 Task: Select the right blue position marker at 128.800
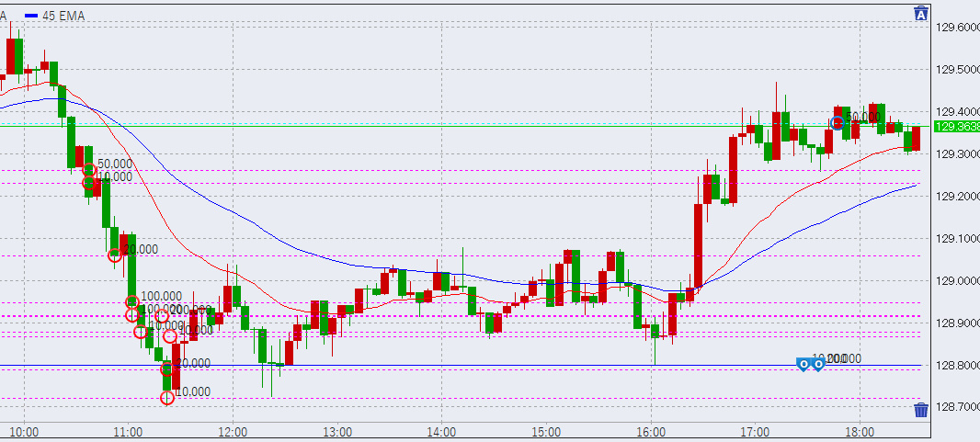pyautogui.click(x=817, y=365)
